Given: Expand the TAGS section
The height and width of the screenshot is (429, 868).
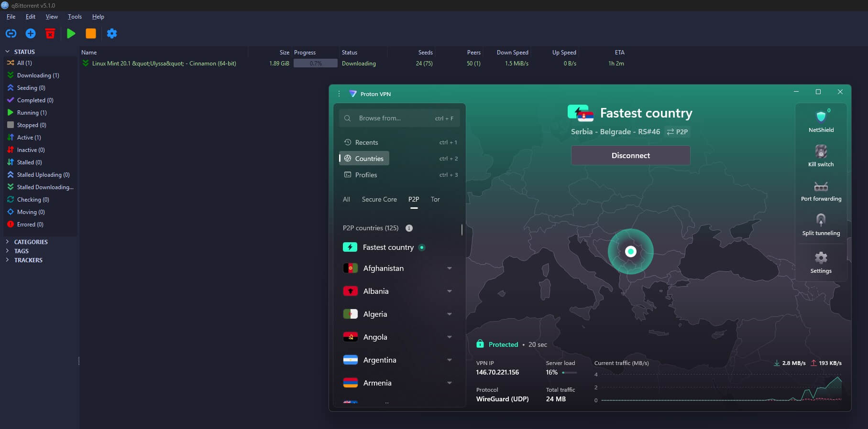Looking at the screenshot, I should 7,251.
